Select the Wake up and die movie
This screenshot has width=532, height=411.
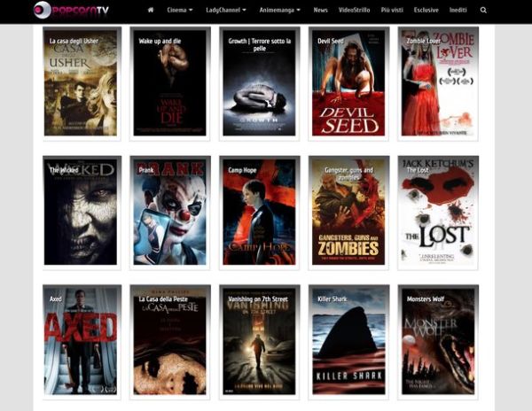169,83
